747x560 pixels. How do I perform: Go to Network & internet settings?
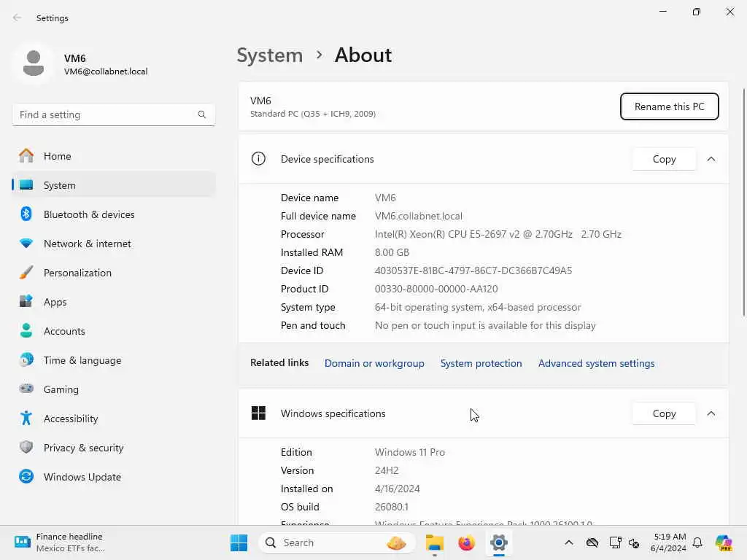(113, 244)
